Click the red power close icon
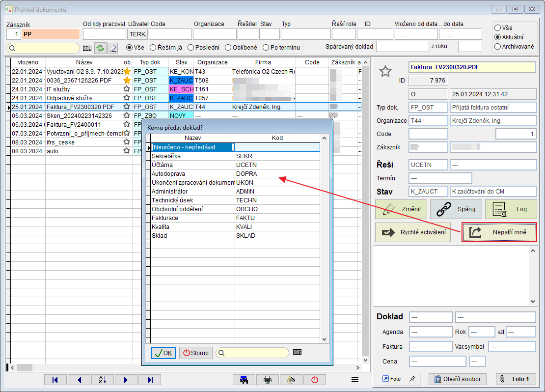 click(315, 380)
